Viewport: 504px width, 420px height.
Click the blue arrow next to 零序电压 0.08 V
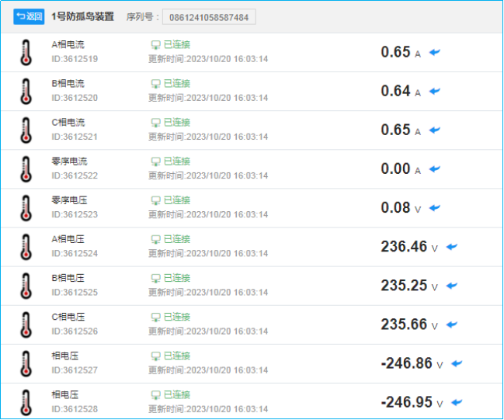tap(435, 208)
